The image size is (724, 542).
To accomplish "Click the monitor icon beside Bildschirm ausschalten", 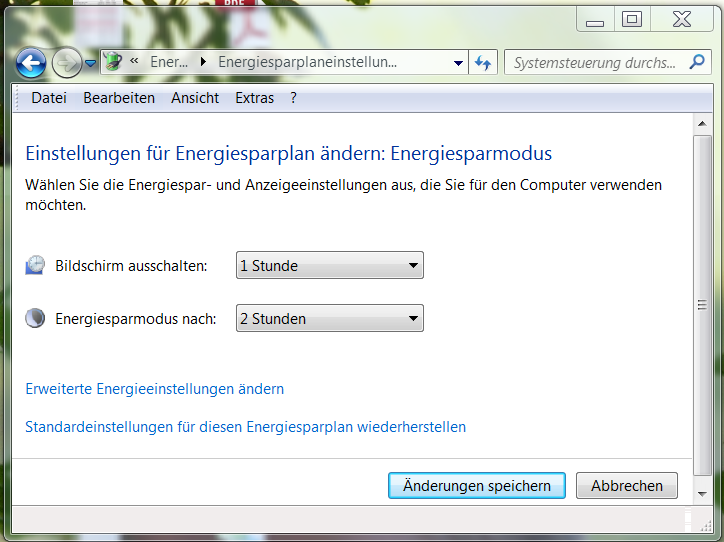I will click(x=35, y=266).
